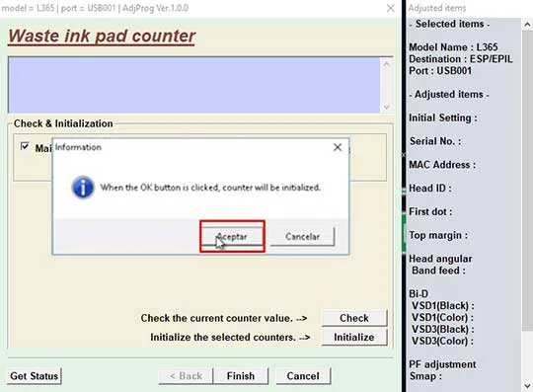Click Cancelar in the Information dialog

pyautogui.click(x=302, y=236)
